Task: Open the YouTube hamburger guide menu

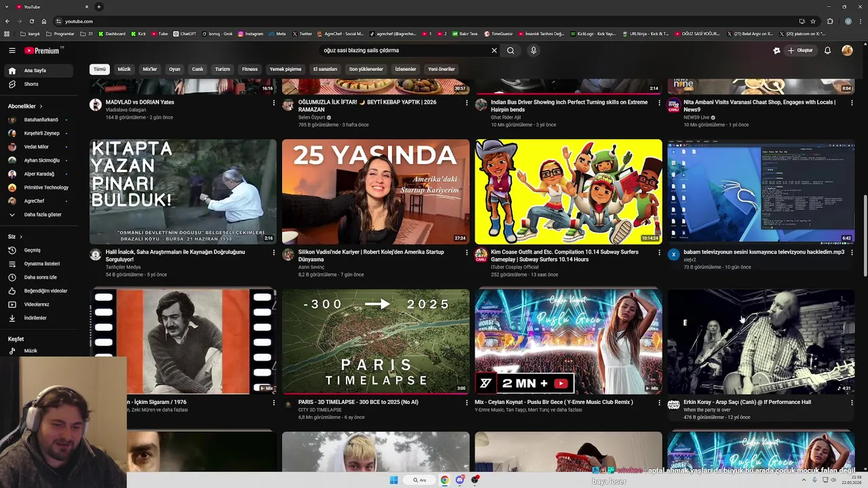Action: pyautogui.click(x=12, y=50)
